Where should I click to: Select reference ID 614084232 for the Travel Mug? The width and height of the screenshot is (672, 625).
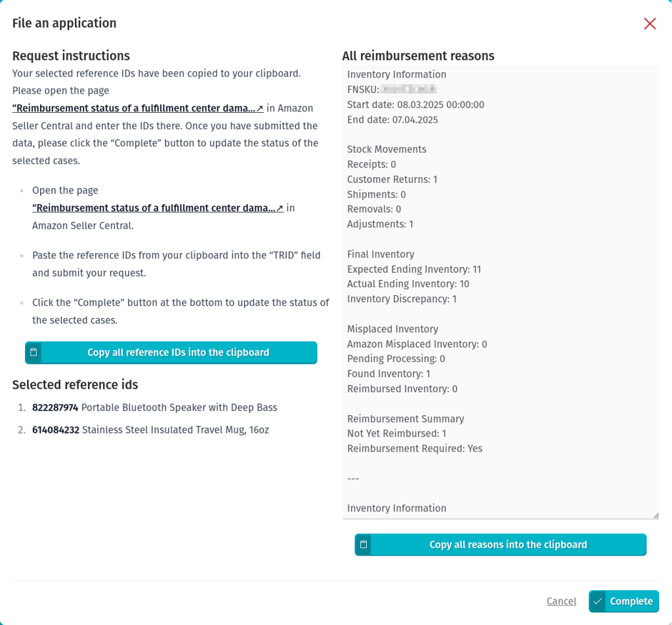(55, 430)
